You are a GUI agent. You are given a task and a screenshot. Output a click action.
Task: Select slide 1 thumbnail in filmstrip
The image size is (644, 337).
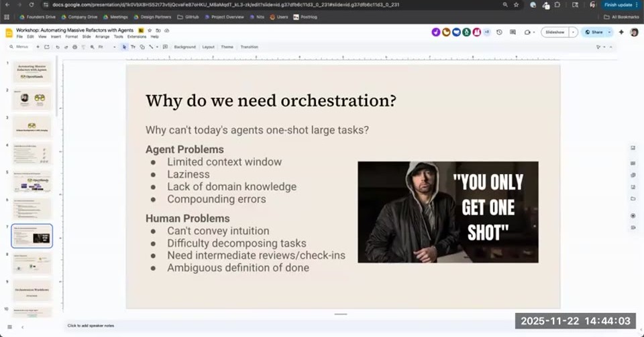coord(32,72)
